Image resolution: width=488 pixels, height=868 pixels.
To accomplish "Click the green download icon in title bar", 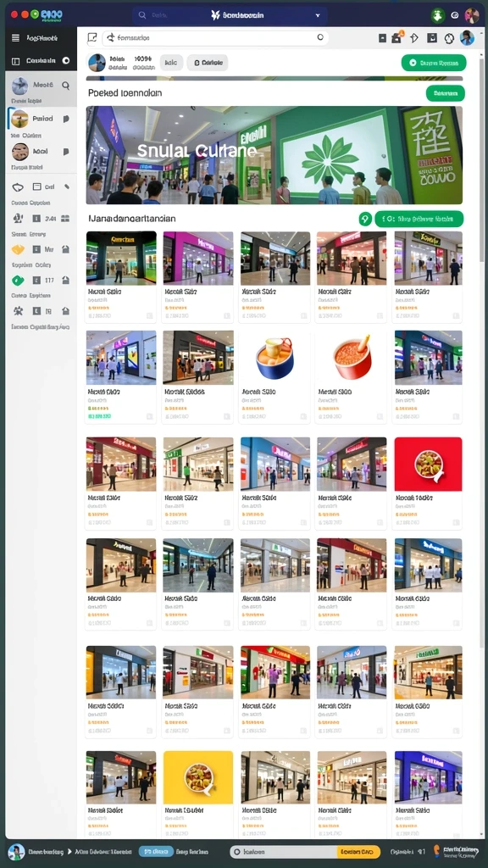I will 438,15.
